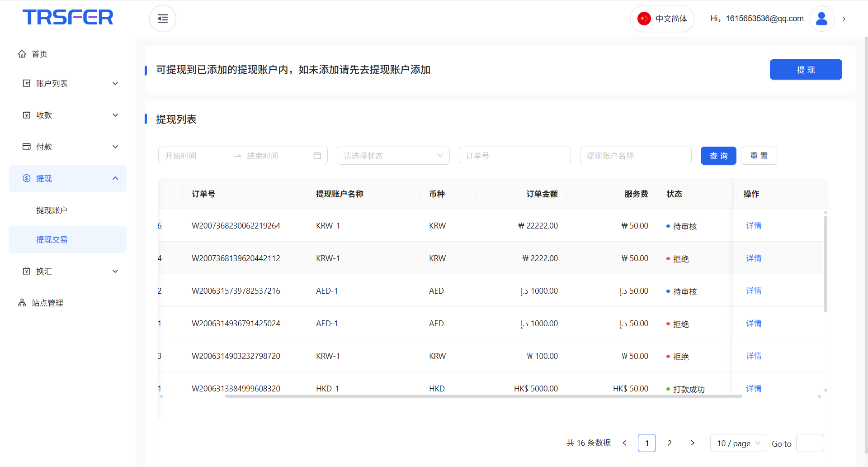Open 站点管理 in the sidebar
This screenshot has height=467, width=868.
(x=47, y=303)
